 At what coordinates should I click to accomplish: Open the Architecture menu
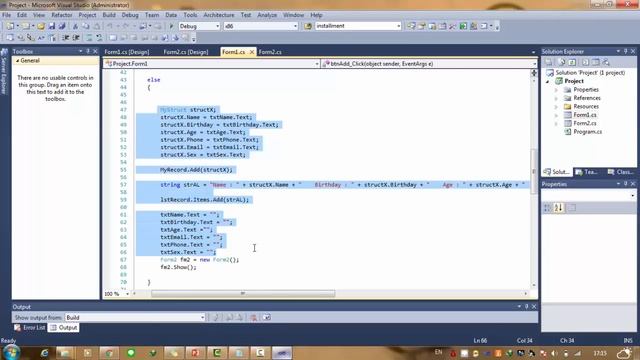(x=219, y=15)
